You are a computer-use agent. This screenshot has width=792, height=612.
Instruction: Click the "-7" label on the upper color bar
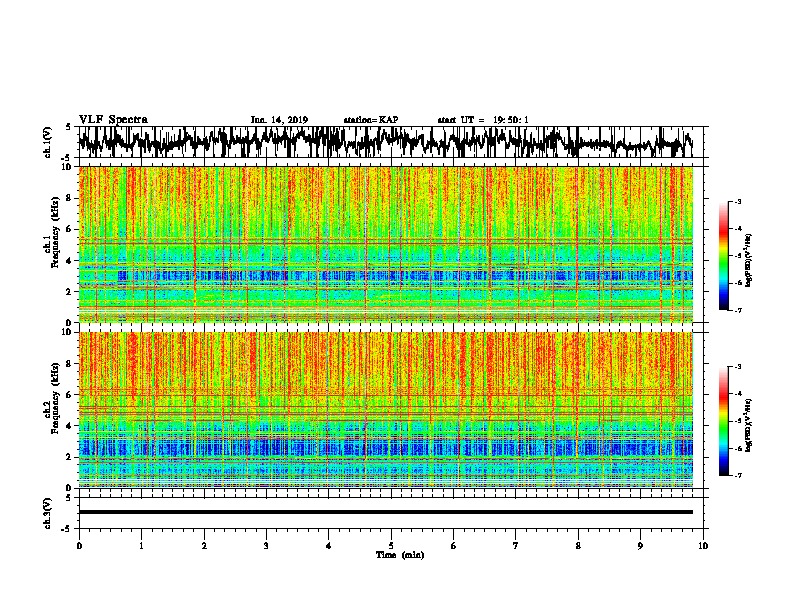click(x=737, y=310)
